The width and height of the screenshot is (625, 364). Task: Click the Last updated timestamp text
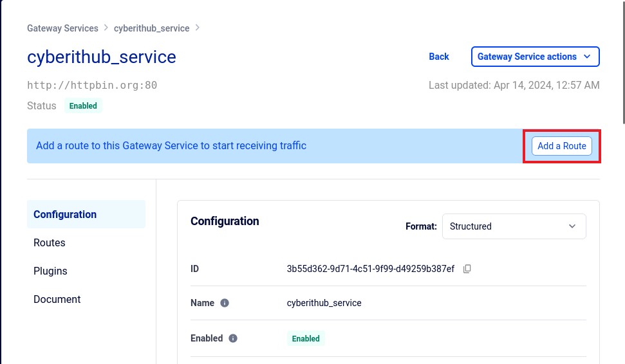tap(514, 86)
